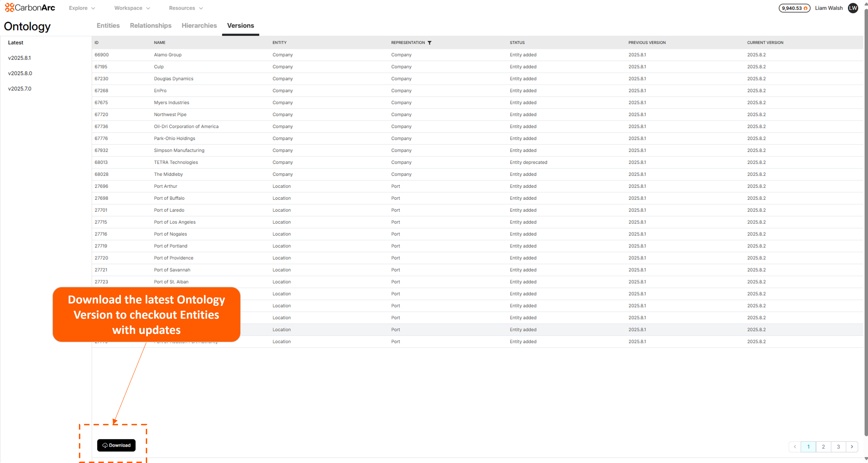This screenshot has height=463, width=868.
Task: Sort the table by the ID column header
Action: point(97,42)
